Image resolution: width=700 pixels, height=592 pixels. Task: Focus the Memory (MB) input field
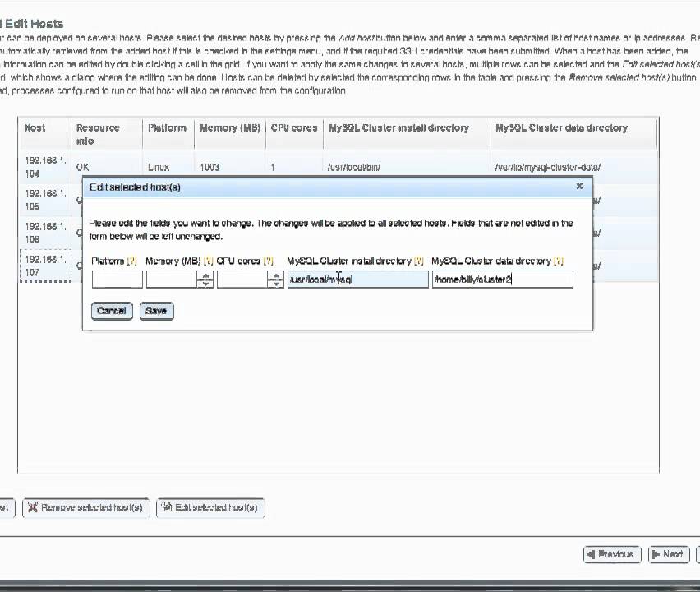pos(172,280)
